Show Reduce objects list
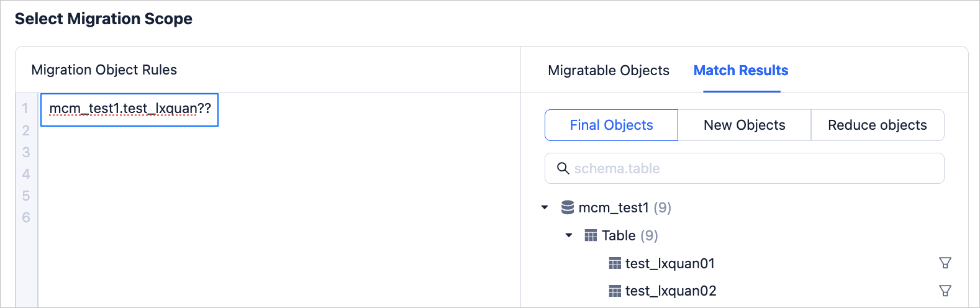This screenshot has height=308, width=980. [877, 125]
